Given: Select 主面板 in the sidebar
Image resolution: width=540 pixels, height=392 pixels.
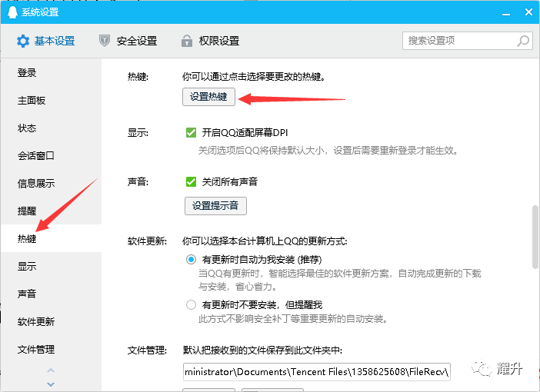Looking at the screenshot, I should coord(51,100).
